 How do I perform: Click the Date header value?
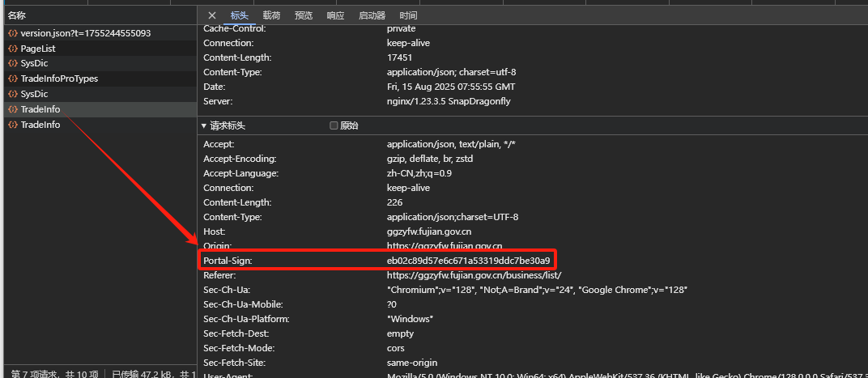[x=451, y=87]
